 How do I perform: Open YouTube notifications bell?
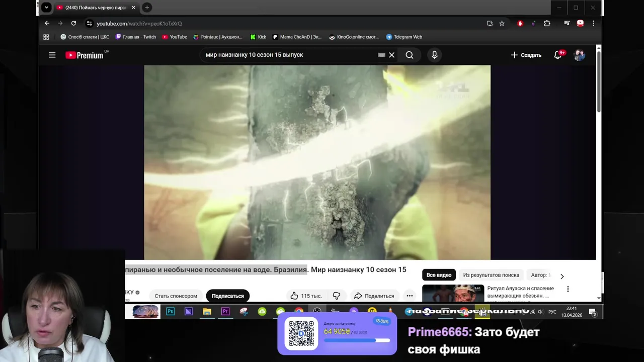pos(558,55)
